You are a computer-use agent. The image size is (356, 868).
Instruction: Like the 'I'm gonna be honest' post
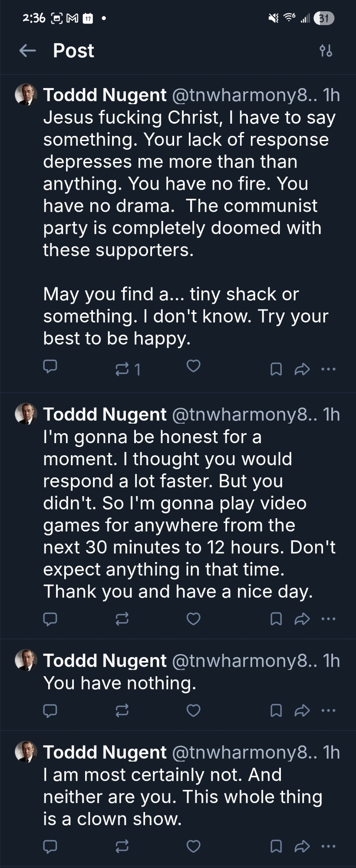tap(193, 619)
